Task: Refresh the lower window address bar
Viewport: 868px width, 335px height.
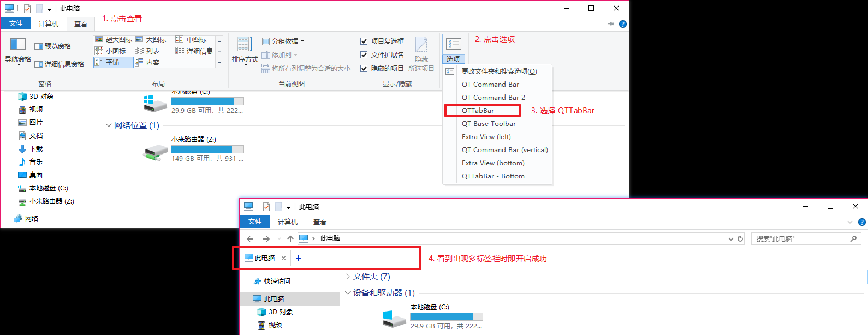Action: click(740, 238)
